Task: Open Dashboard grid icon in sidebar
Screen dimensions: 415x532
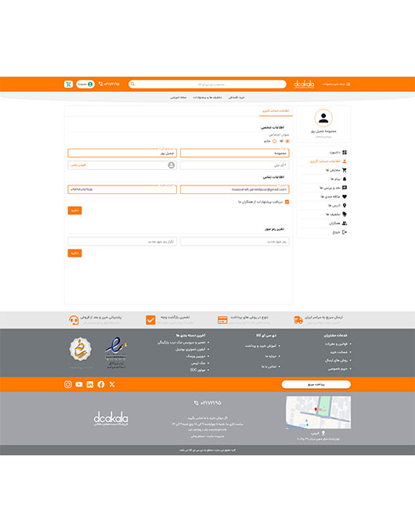Action: click(x=345, y=153)
